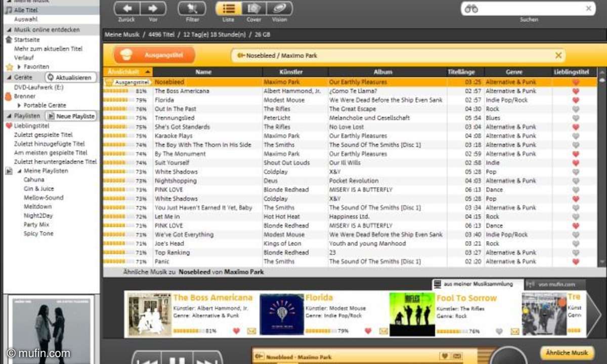Open the Florida album cover thumbnail
The image size is (607, 364).
282,314
